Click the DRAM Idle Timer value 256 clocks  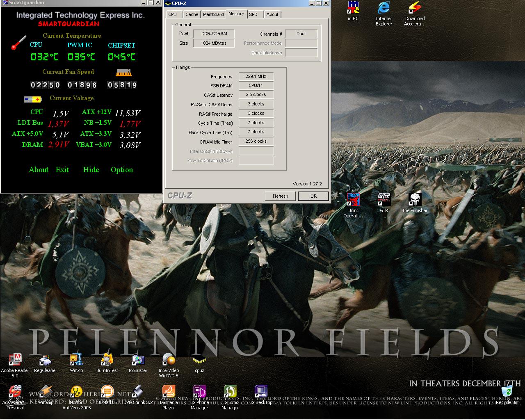(x=256, y=141)
